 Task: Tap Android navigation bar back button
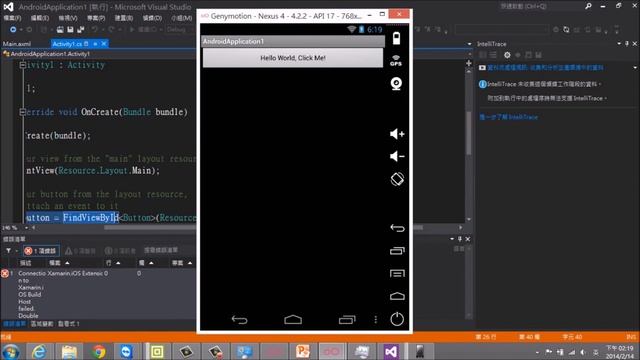tap(240, 320)
